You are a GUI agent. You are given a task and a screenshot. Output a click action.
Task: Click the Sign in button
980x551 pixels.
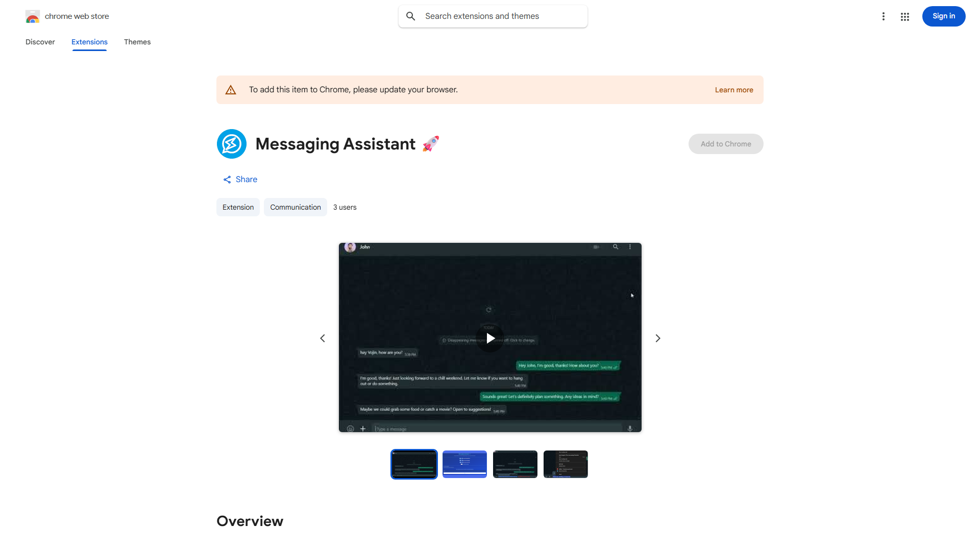[x=943, y=16]
